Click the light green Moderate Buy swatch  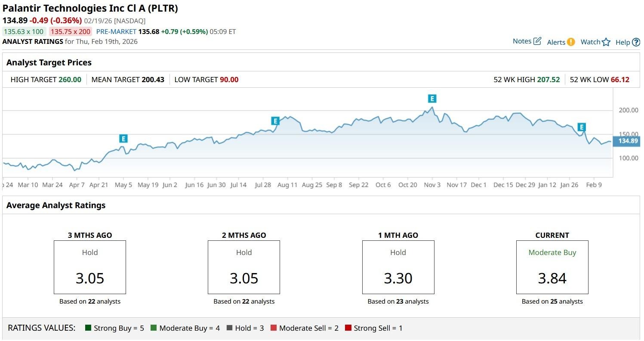coord(154,328)
